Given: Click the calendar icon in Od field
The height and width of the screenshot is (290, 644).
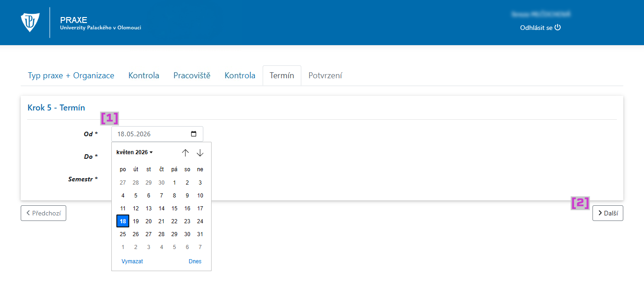Looking at the screenshot, I should (x=194, y=134).
